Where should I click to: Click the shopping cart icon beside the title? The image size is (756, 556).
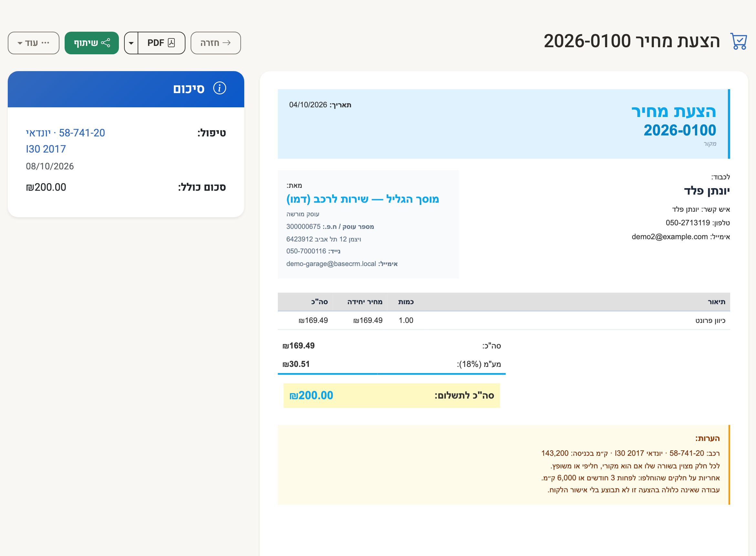pos(739,41)
